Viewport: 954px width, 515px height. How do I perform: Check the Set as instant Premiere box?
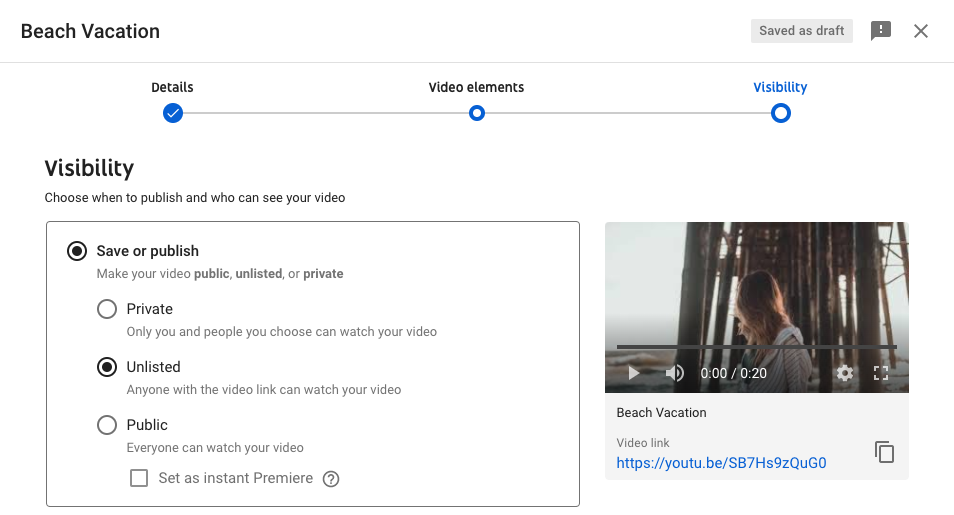[139, 478]
